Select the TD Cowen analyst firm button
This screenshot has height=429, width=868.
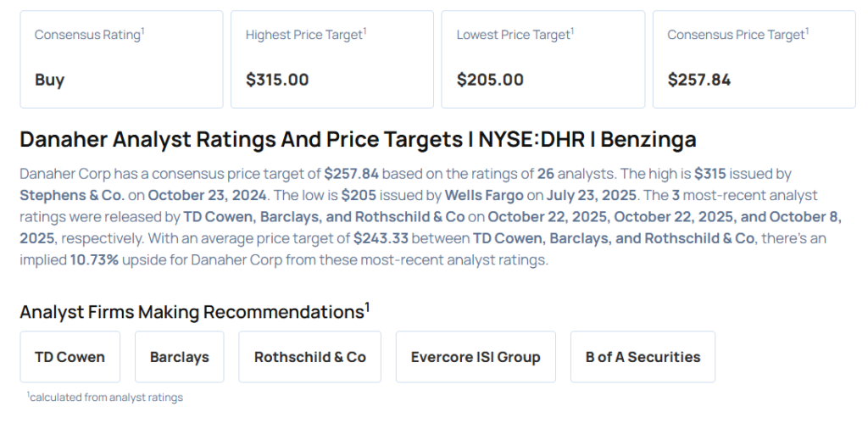pos(70,357)
